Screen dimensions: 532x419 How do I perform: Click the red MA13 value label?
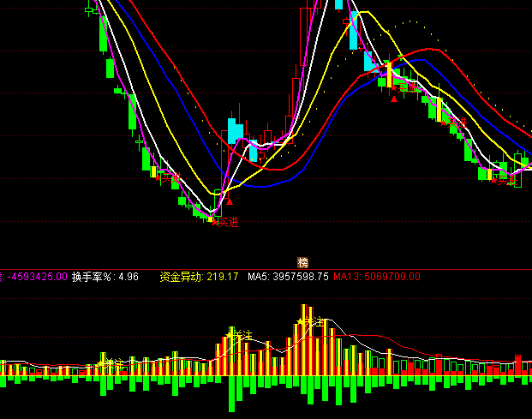click(377, 277)
